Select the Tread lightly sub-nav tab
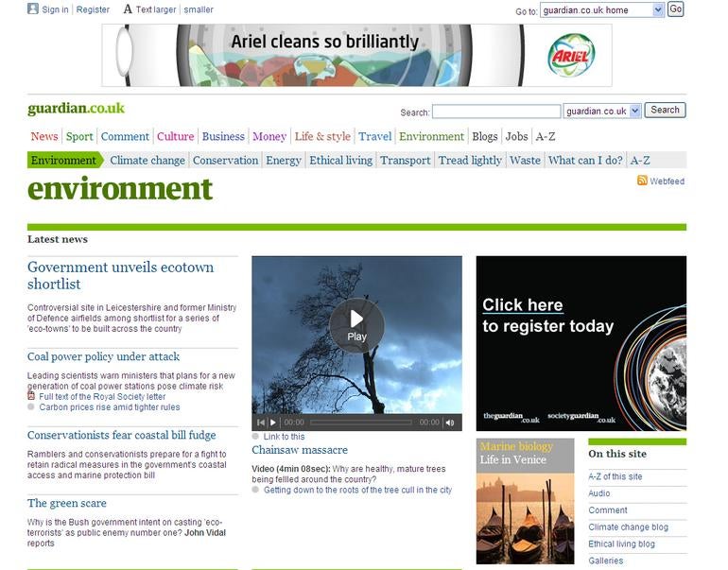728x570 pixels. click(470, 160)
